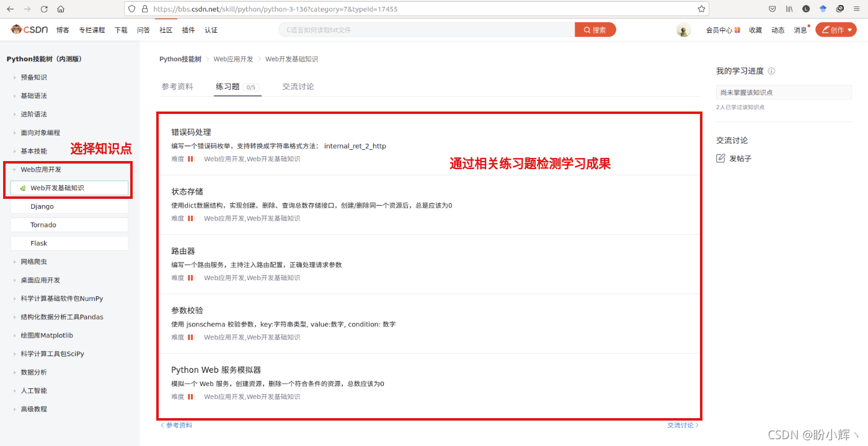Click the browser forward arrow
The width and height of the screenshot is (868, 446).
(27, 9)
